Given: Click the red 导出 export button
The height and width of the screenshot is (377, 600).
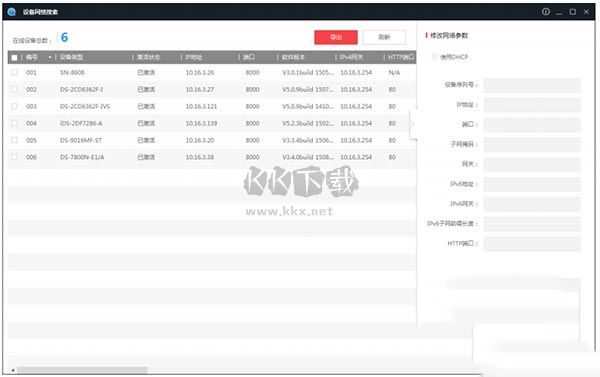Looking at the screenshot, I should (x=336, y=37).
